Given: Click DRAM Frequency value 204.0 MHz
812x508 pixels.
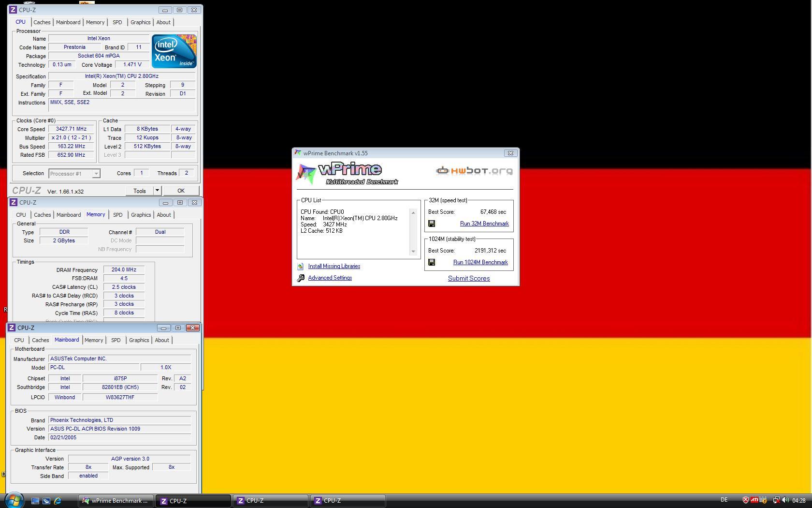Looking at the screenshot, I should tap(124, 270).
